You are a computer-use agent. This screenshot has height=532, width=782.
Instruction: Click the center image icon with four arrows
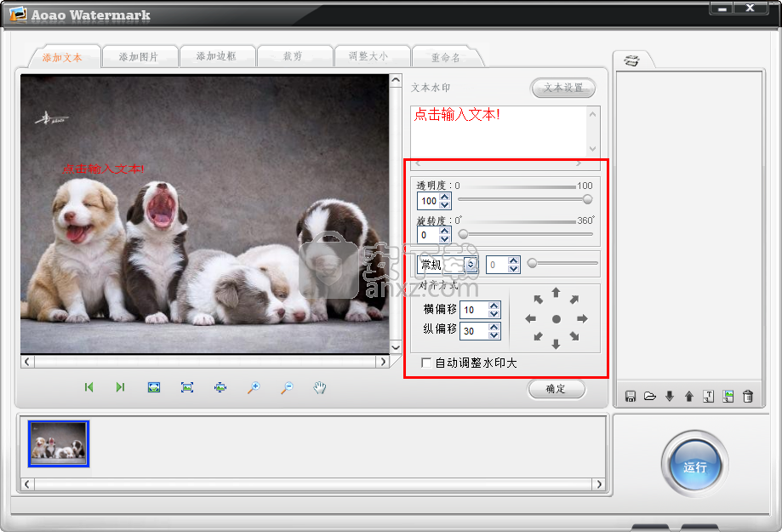220,387
